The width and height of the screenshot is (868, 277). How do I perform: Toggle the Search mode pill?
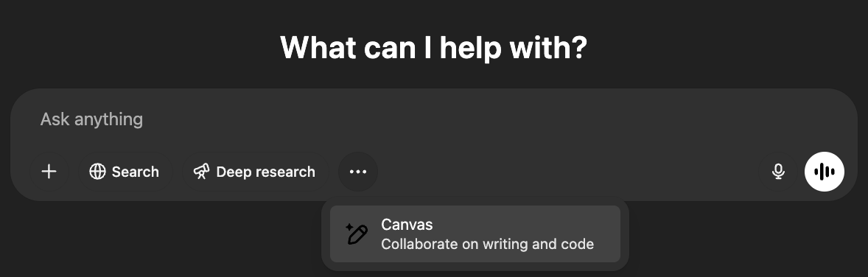click(x=125, y=172)
